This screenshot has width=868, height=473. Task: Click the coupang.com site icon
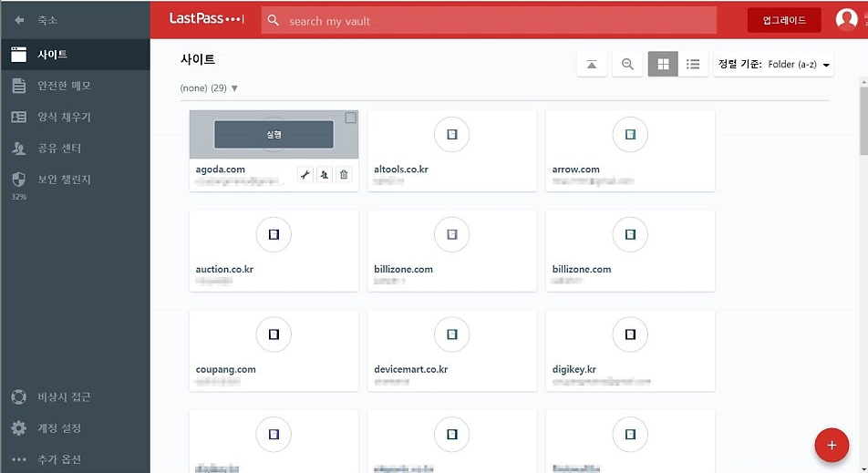tap(274, 334)
